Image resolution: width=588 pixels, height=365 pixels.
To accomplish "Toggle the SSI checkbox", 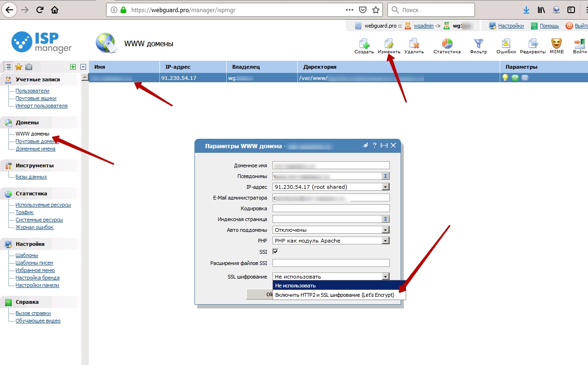I will pos(275,251).
